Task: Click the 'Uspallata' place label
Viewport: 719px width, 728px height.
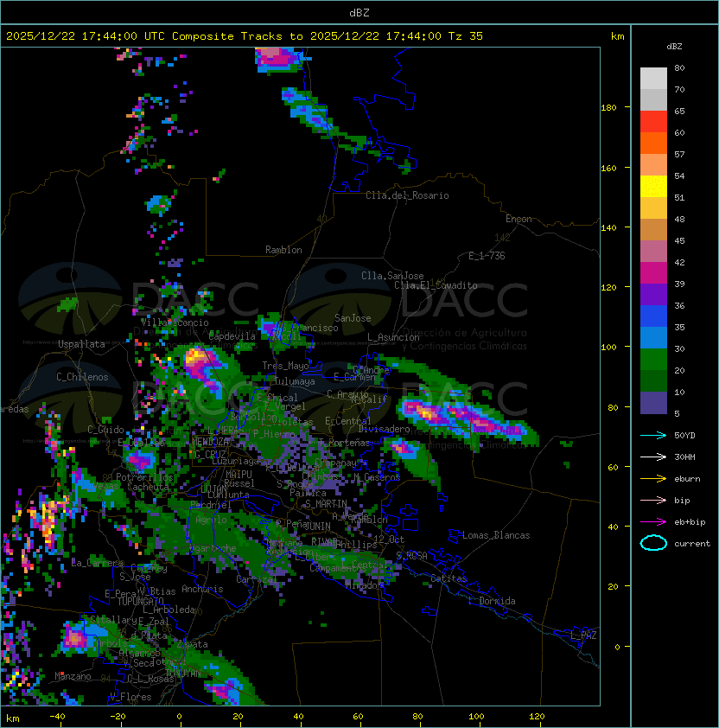Action: point(81,344)
